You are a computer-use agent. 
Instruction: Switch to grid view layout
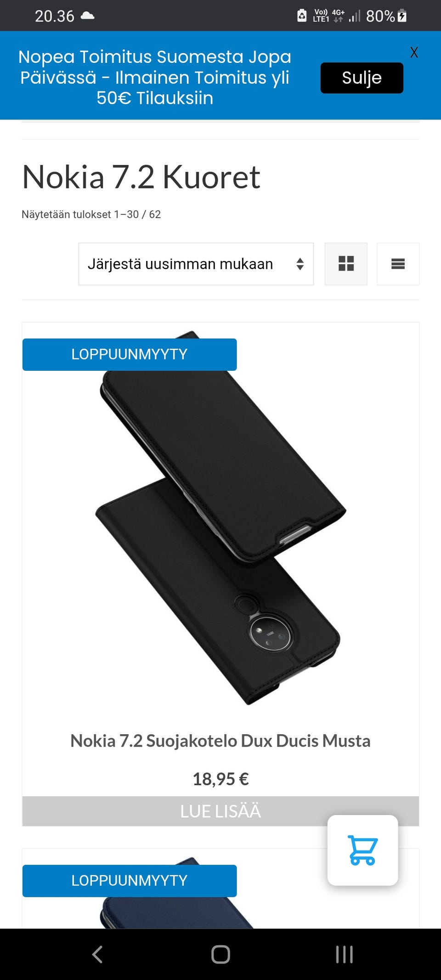[x=346, y=264]
